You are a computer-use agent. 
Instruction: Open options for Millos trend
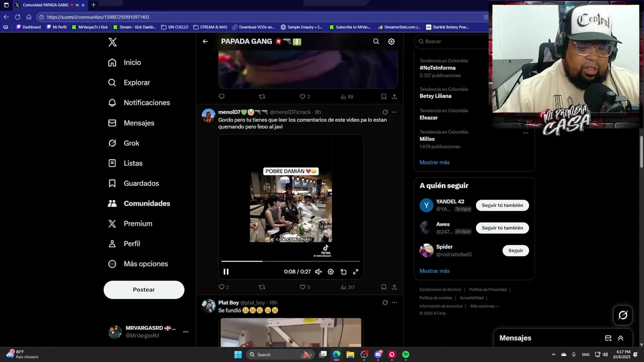[x=526, y=133]
